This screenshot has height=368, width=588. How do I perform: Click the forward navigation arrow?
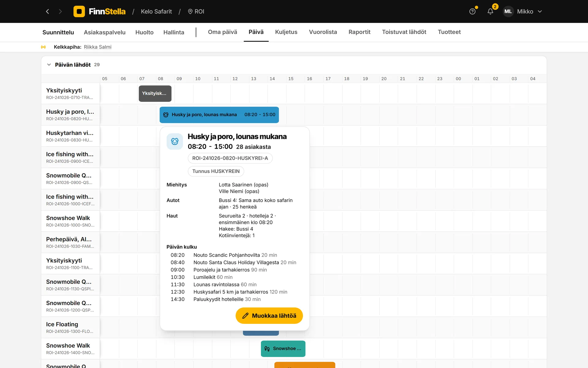[x=60, y=11]
